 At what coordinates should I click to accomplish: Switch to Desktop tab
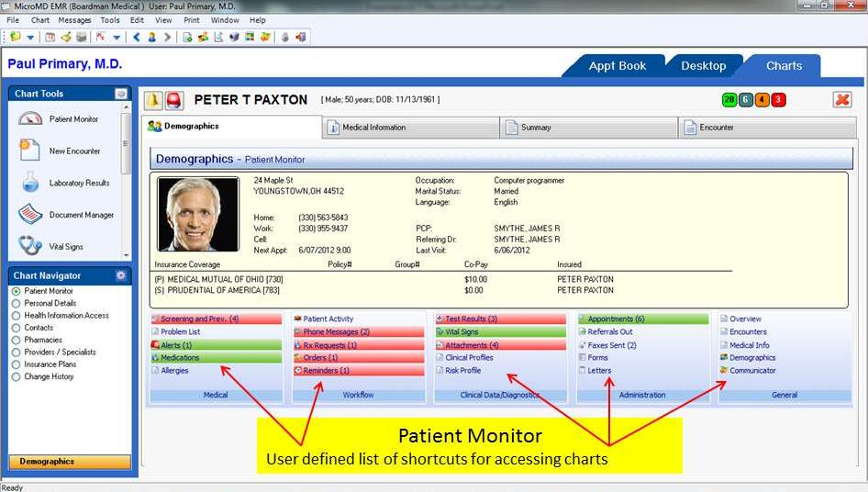tap(703, 65)
